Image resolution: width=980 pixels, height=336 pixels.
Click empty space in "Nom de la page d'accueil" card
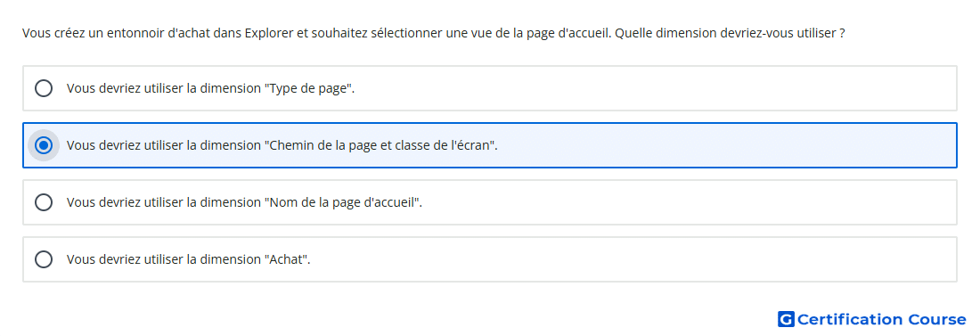[688, 202]
